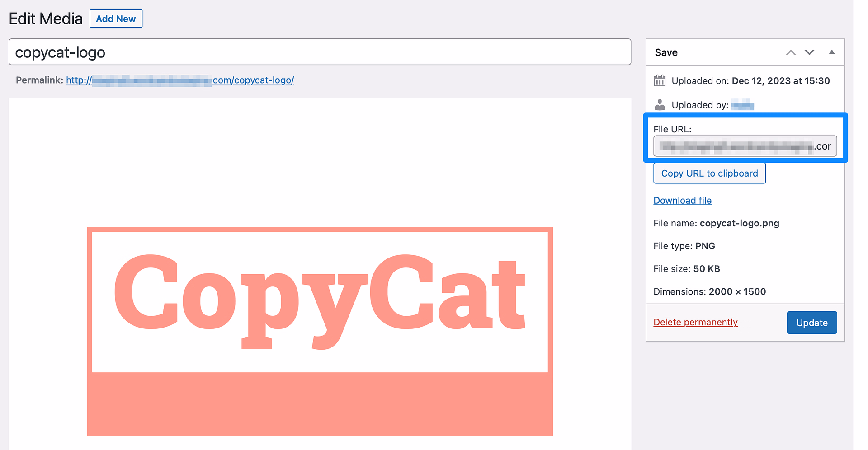Click the Save panel header
Screen dimensions: 868x450
(x=666, y=52)
